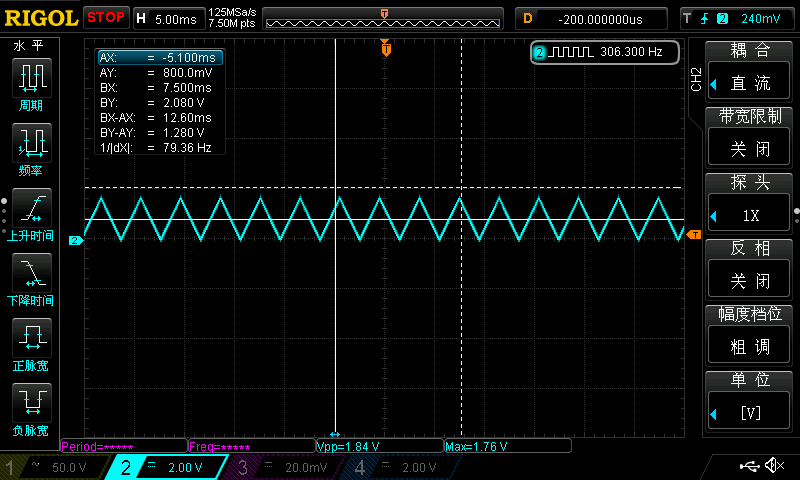800x480 pixels.
Task: Select the Fall Time (下降时间) measurement icon
Action: point(31,272)
